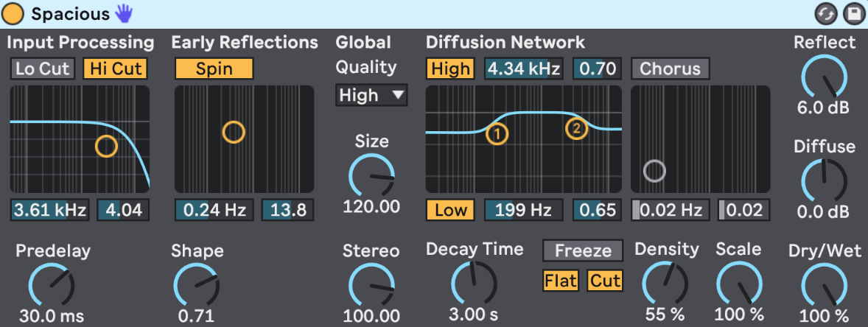The image size is (868, 327).
Task: Click the hand icon next to Spacious
Action: [x=124, y=14]
